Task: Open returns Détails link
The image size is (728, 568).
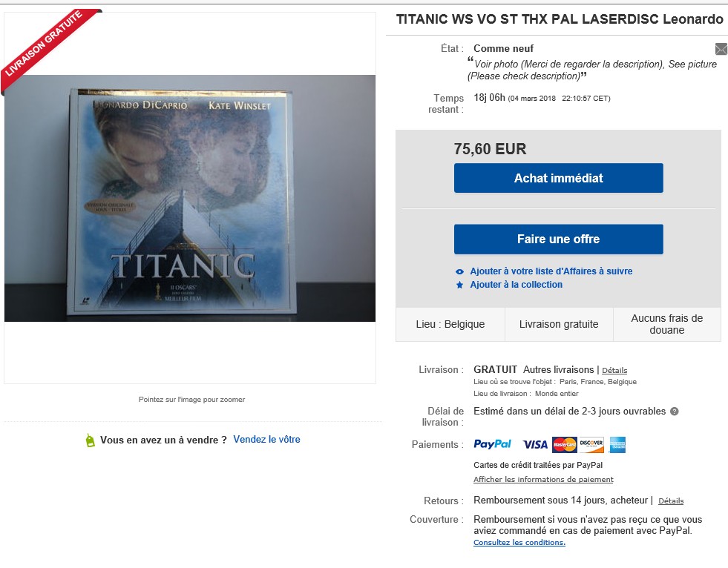Action: click(x=671, y=501)
